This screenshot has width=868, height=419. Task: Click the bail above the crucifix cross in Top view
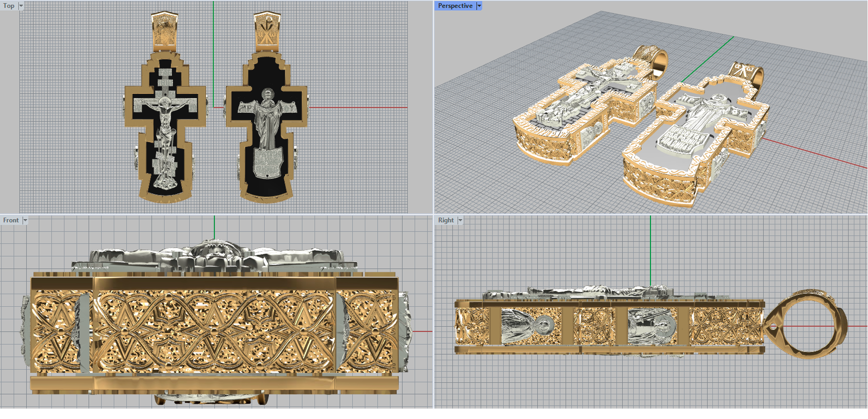pos(164,30)
